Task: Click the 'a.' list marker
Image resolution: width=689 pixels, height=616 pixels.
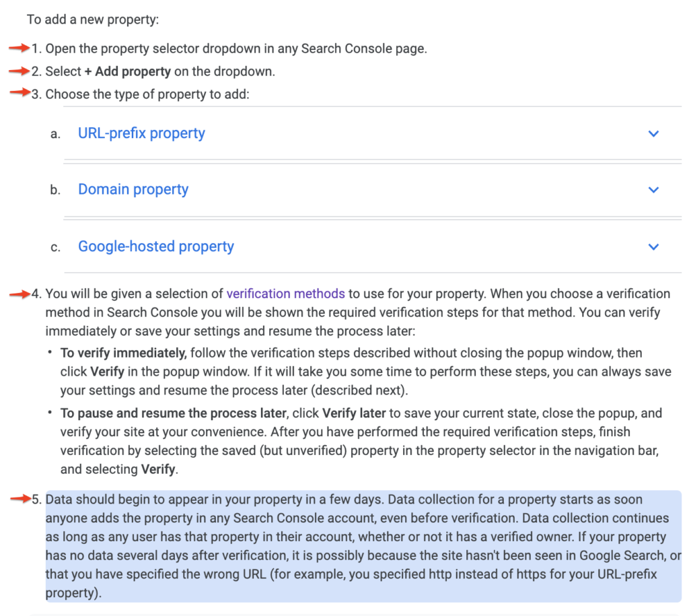Action: tap(55, 134)
